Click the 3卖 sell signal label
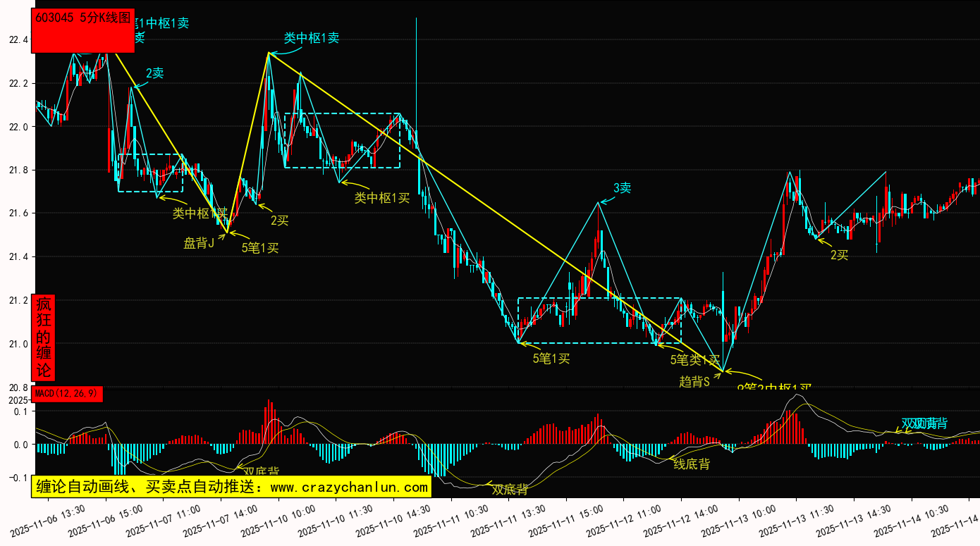 tap(622, 187)
